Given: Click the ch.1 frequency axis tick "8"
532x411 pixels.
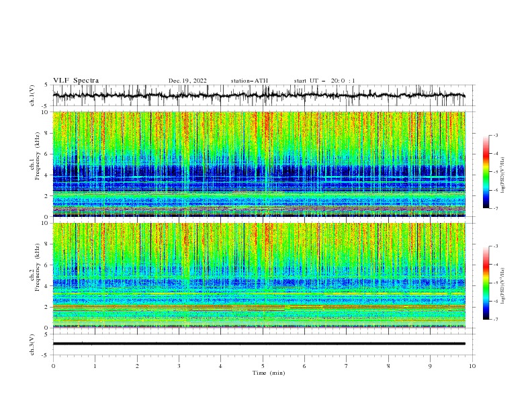Looking at the screenshot, I should 47,133.
